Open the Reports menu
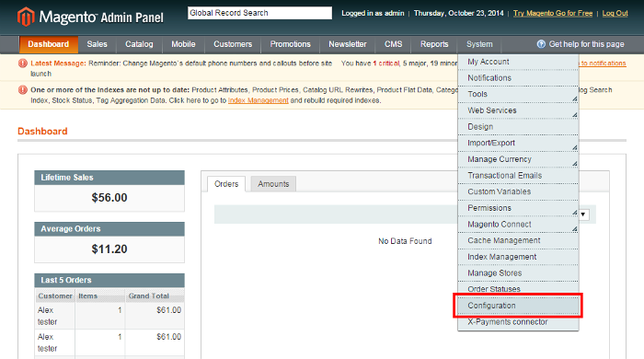This screenshot has width=644, height=359. [434, 44]
